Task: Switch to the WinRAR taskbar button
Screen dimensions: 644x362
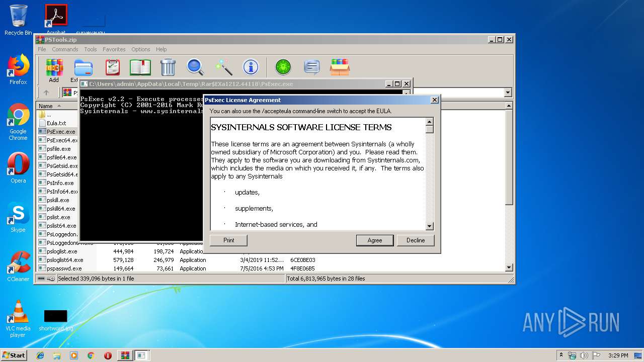Action: pos(125,355)
